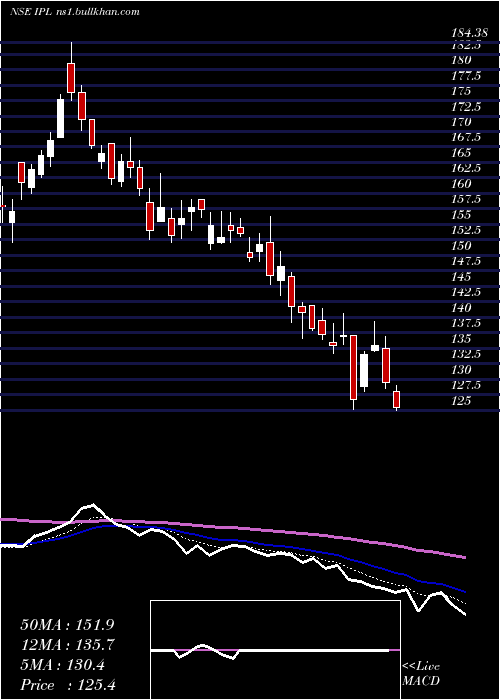
Task: Click the 12MA : 135.7 label
Action: (68, 645)
